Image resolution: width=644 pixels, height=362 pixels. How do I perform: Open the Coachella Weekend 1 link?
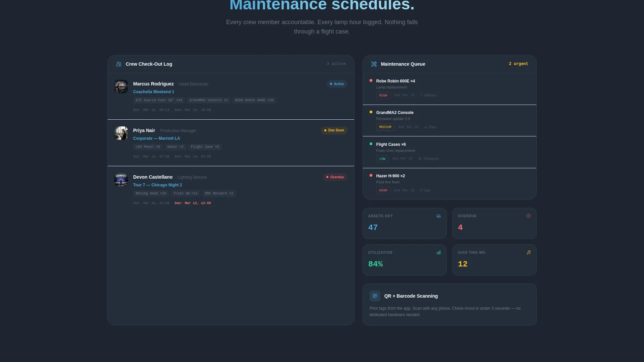pos(154,92)
